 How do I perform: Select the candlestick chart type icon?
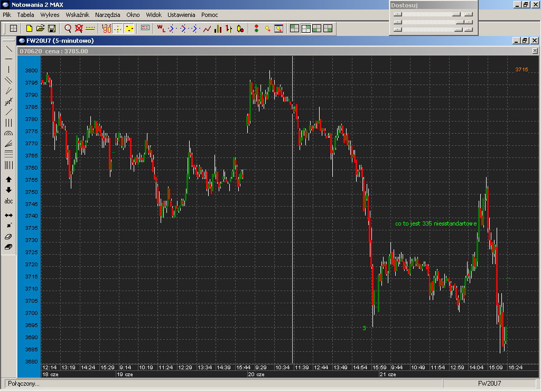[x=240, y=29]
